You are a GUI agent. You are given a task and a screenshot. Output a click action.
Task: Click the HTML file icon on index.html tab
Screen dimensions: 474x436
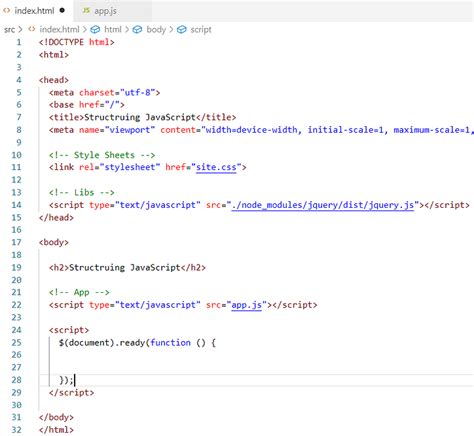click(7, 10)
